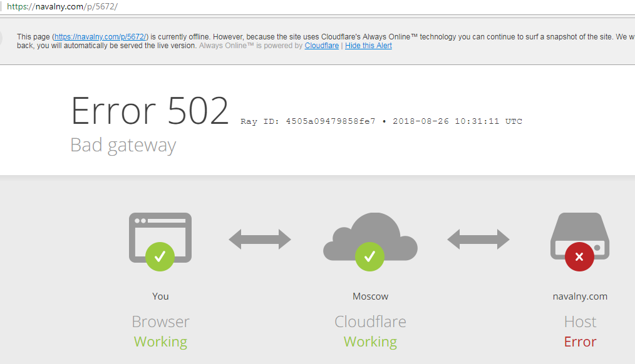The image size is (635, 364).
Task: Click the double arrow between cloud and host
Action: (478, 239)
